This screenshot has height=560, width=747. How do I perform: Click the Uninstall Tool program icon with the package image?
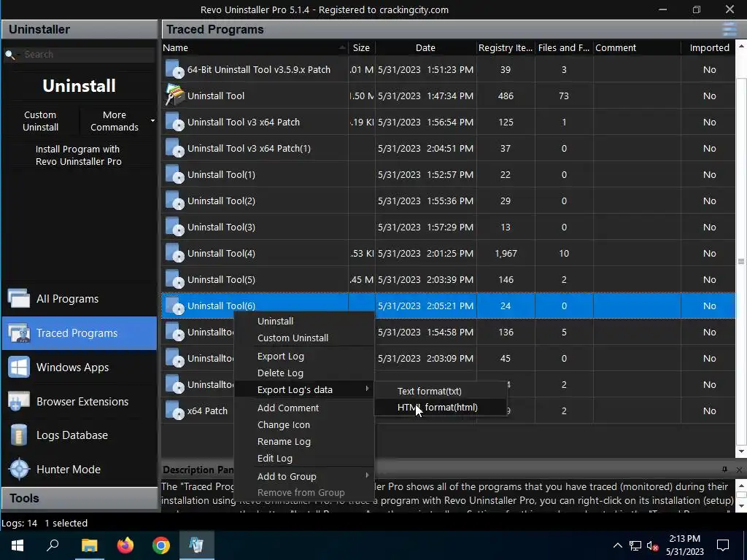[174, 95]
